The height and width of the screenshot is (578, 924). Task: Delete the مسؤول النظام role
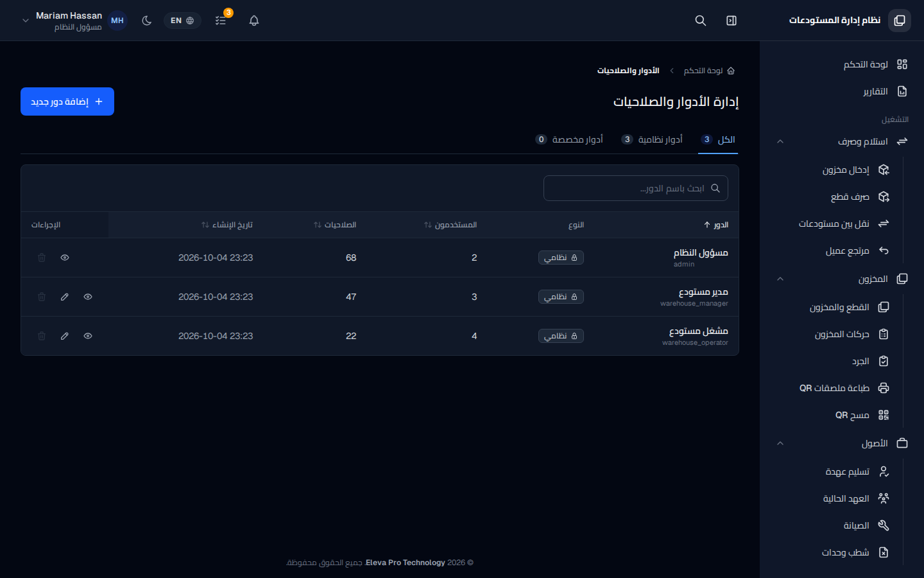(x=42, y=258)
